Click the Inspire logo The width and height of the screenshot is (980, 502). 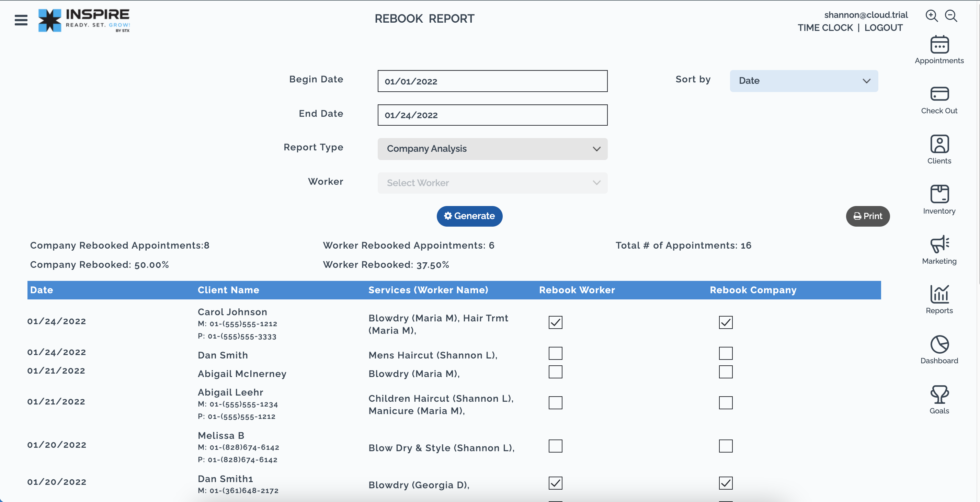click(x=84, y=20)
